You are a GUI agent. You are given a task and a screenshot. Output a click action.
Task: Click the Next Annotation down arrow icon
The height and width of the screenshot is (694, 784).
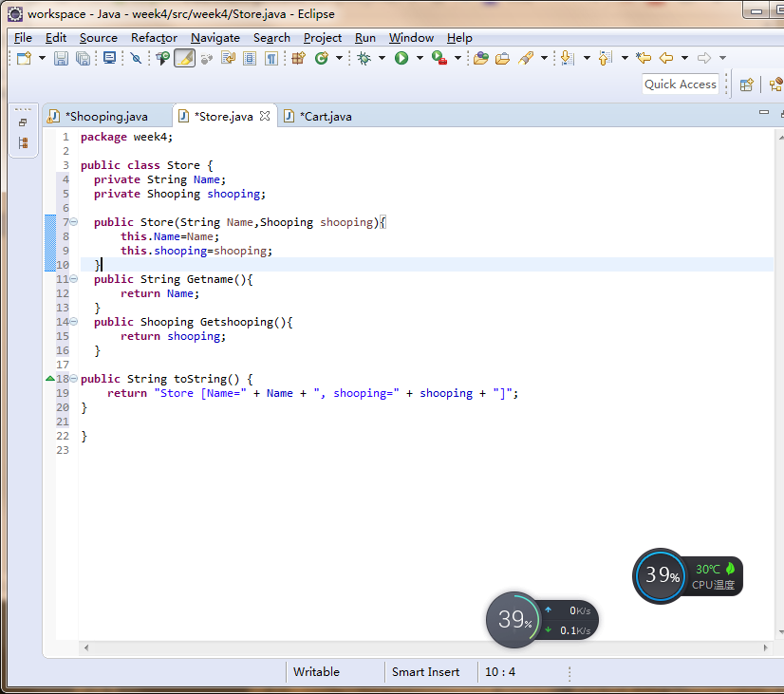(x=567, y=58)
